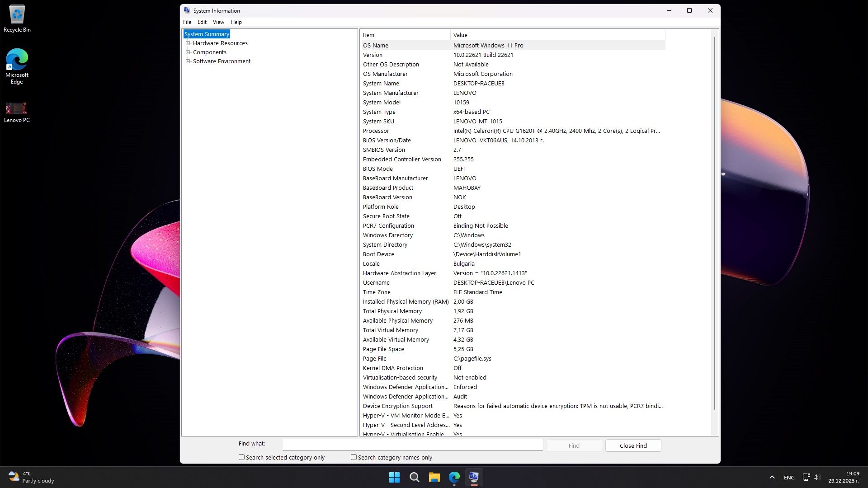Open volume tray icon
This screenshot has width=868, height=488.
[816, 477]
